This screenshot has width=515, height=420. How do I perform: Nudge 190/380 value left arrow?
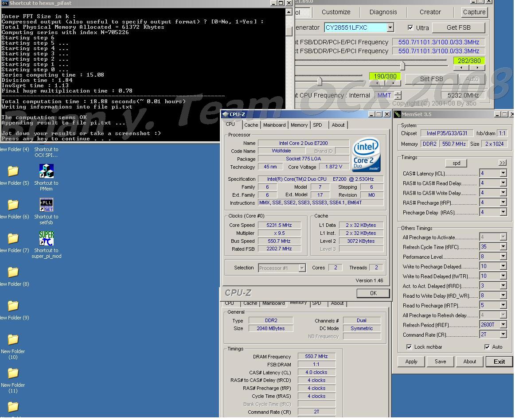click(x=377, y=83)
